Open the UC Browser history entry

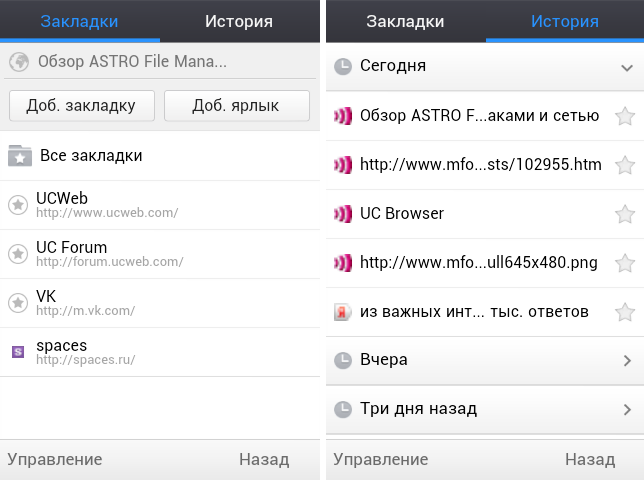coord(402,213)
